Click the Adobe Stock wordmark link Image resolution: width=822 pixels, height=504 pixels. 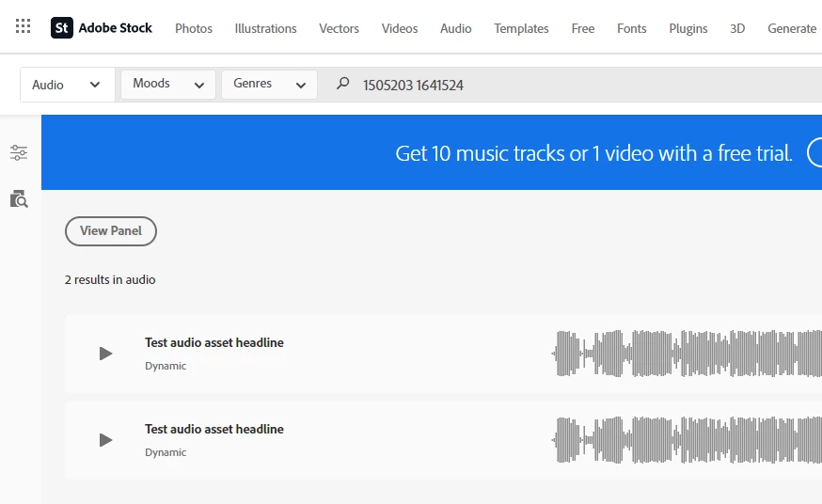tap(116, 28)
